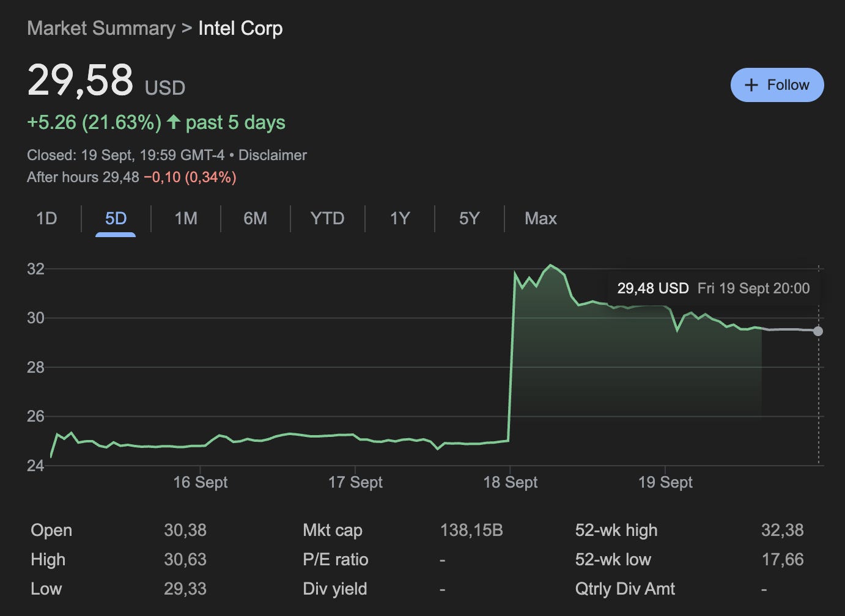Click the Low value 29,33
Viewport: 845px width, 616px height.
tap(185, 588)
